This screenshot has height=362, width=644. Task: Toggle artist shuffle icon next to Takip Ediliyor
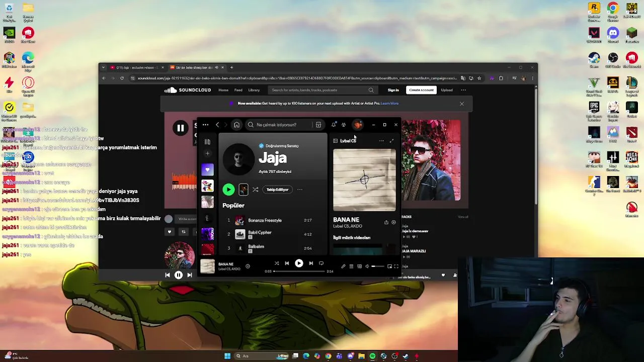coord(255,190)
